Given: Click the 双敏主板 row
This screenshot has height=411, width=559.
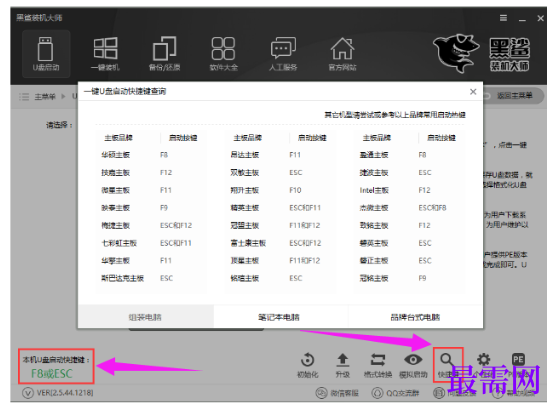Looking at the screenshot, I should [x=280, y=173].
